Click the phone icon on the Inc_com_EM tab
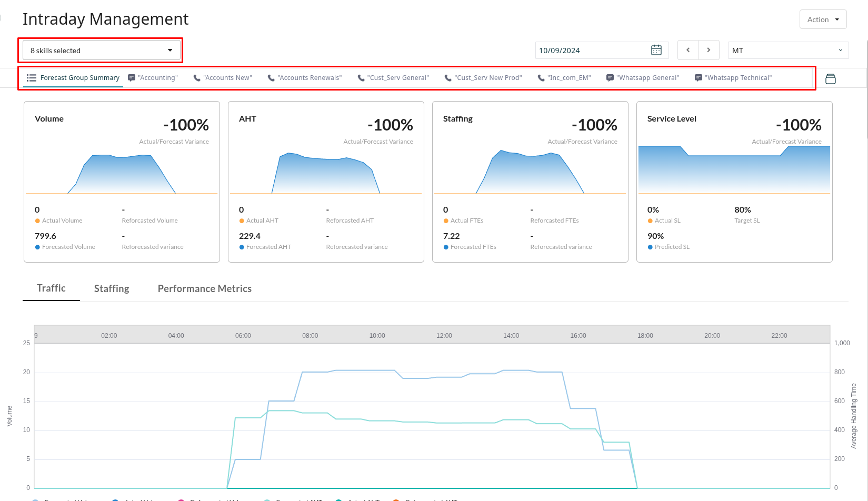This screenshot has height=501, width=868. [541, 77]
